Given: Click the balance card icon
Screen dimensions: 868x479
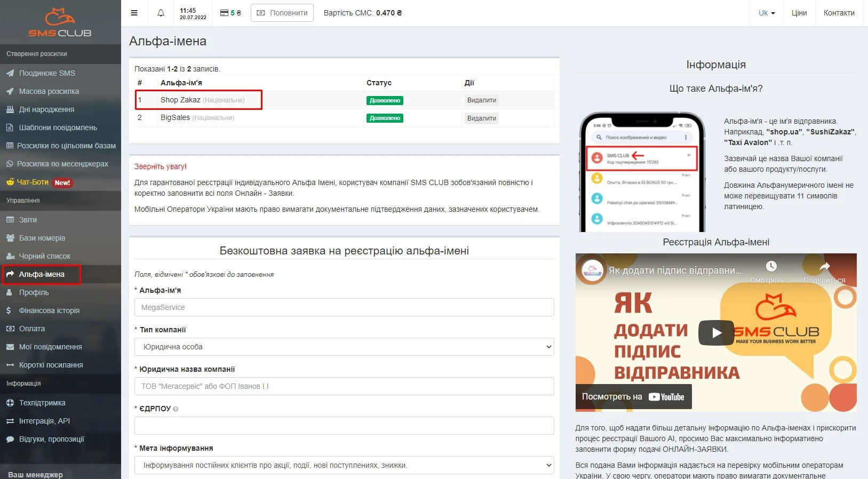Looking at the screenshot, I should [225, 13].
